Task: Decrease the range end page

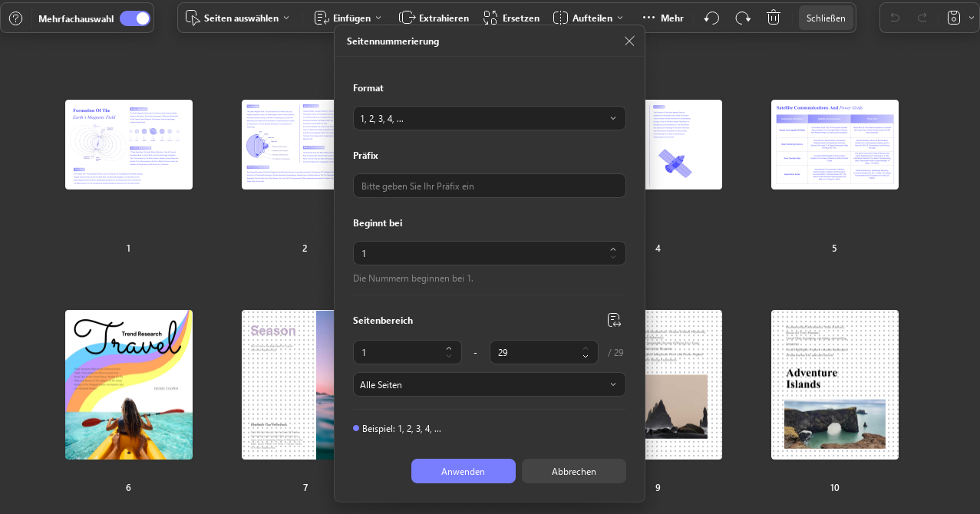Action: (x=586, y=357)
